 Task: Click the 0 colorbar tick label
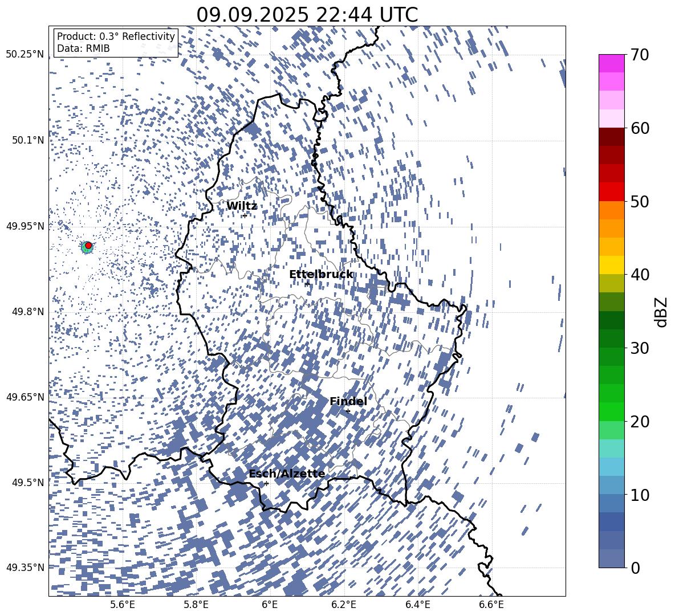[x=636, y=568]
